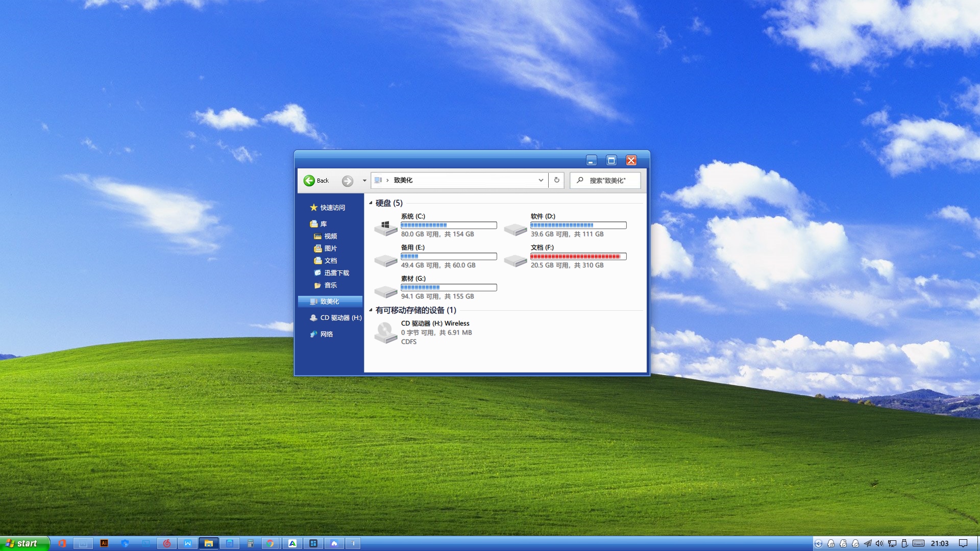Screen dimensions: 980x551
Task: Click the 素材 (G:) capacity bar
Action: (449, 287)
